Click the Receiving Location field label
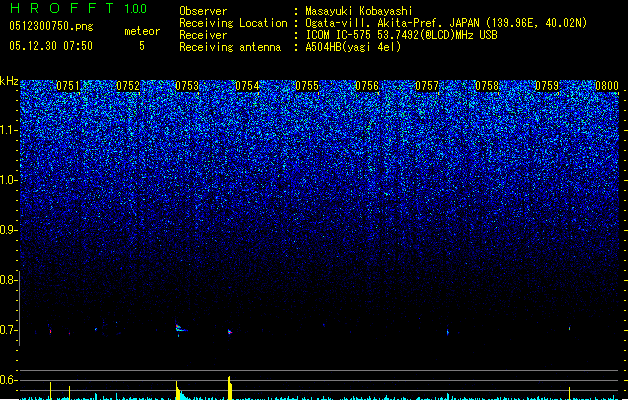The width and height of the screenshot is (629, 400). (x=233, y=23)
